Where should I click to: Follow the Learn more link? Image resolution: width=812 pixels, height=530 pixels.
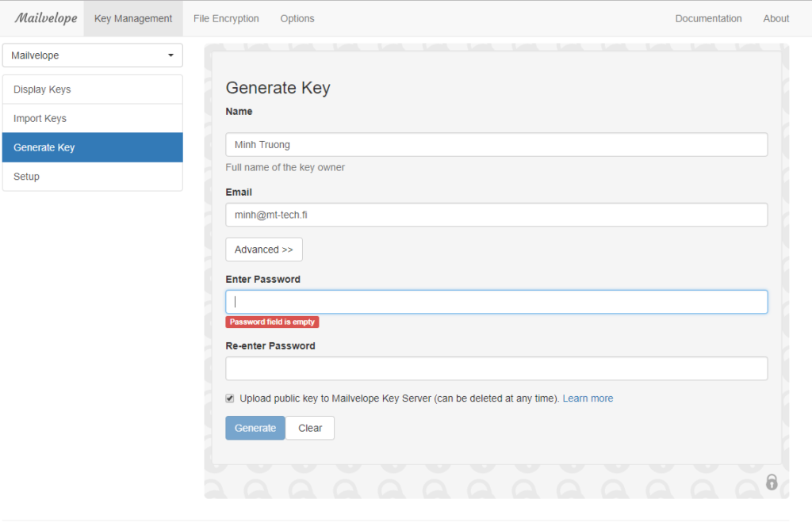[588, 398]
